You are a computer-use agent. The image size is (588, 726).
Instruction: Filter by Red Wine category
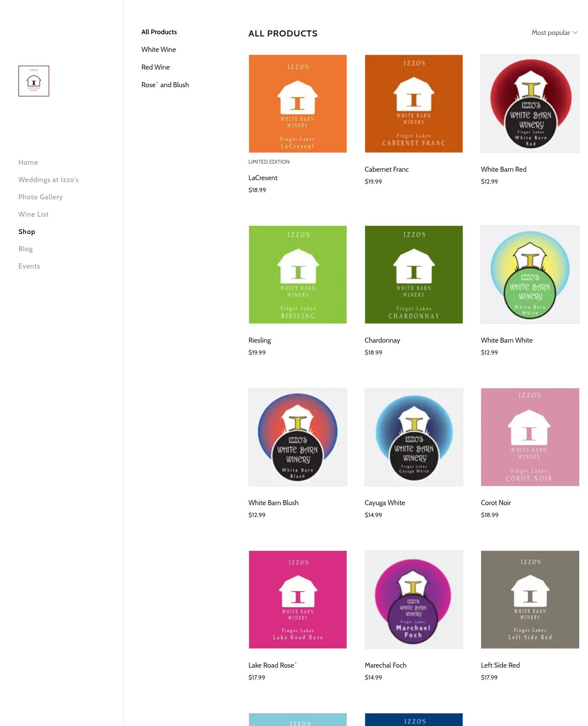tap(156, 67)
